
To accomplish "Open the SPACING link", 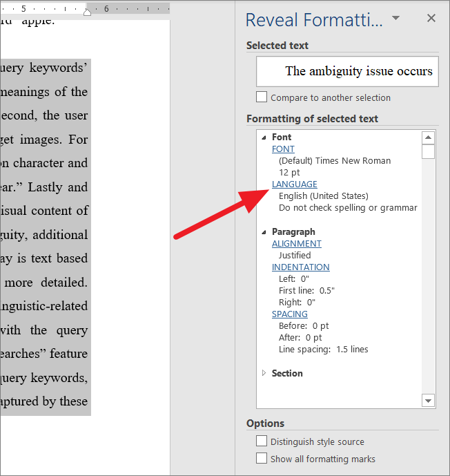I will 290,314.
